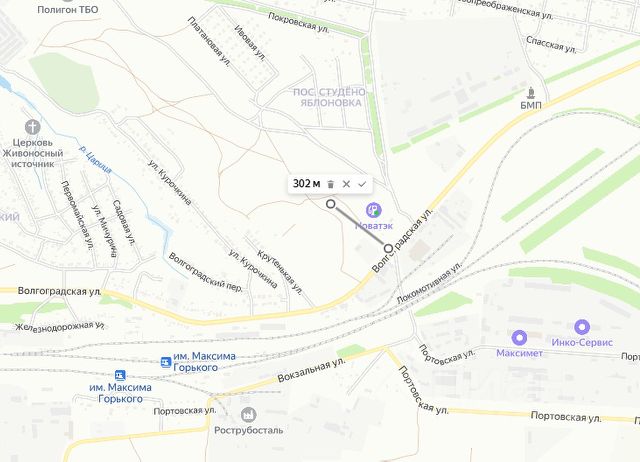Confirm the ruler measurement with checkmark
This screenshot has height=462, width=640.
362,184
